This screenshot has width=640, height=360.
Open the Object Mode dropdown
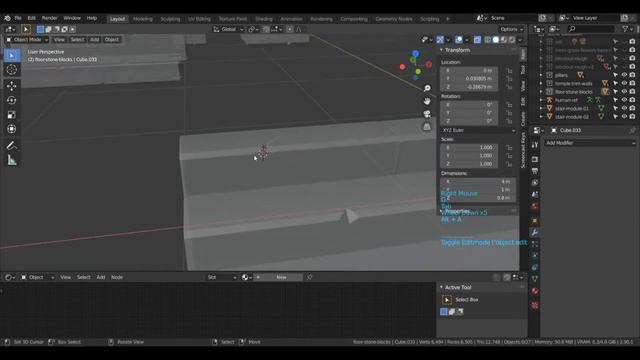[27, 40]
